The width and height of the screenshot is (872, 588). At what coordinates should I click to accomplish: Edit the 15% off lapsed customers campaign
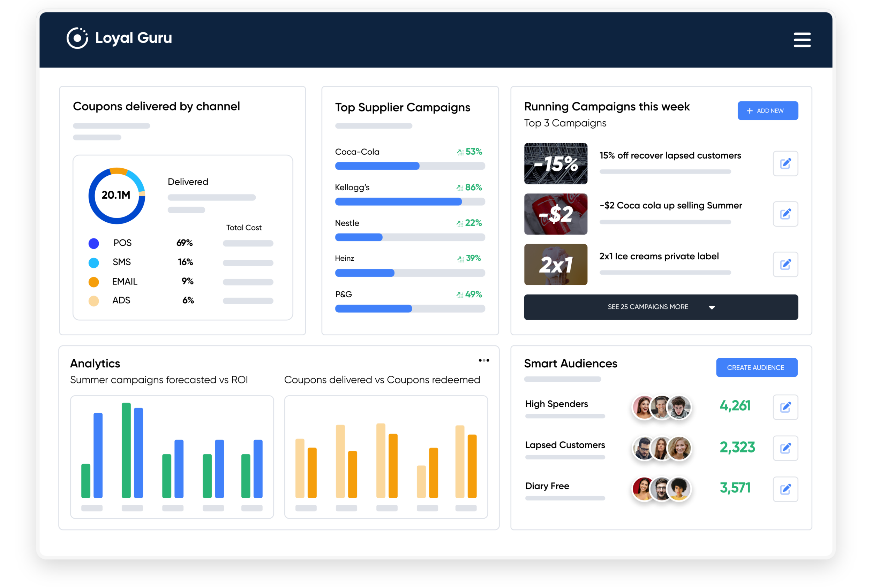point(785,163)
